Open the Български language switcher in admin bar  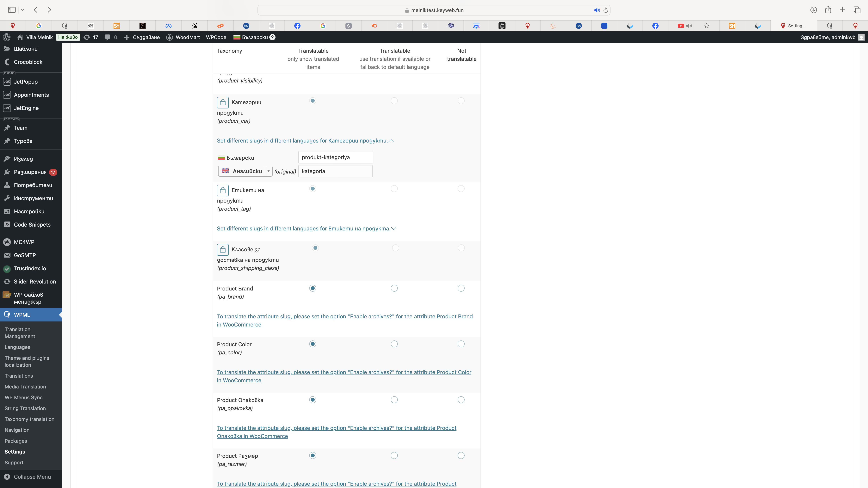(251, 37)
